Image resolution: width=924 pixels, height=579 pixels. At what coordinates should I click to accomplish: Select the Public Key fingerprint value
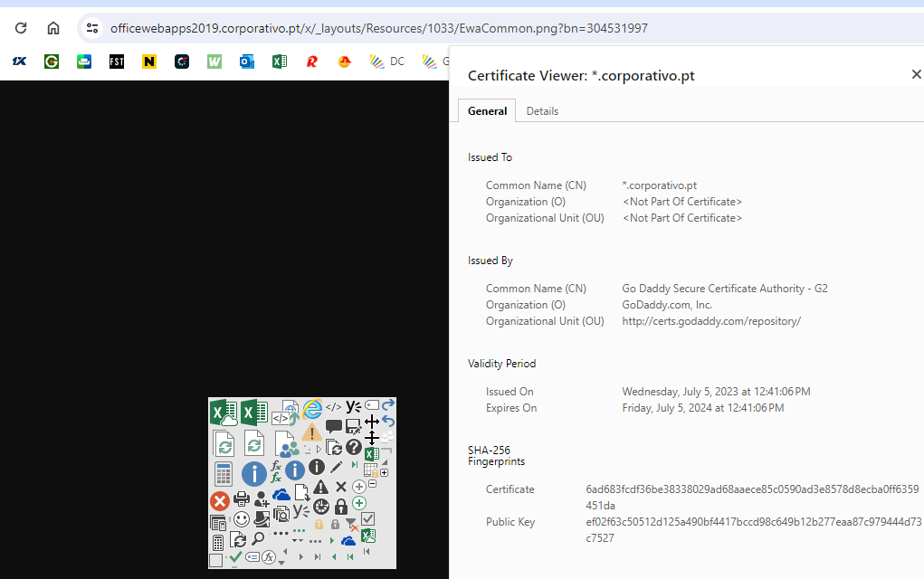(754, 529)
